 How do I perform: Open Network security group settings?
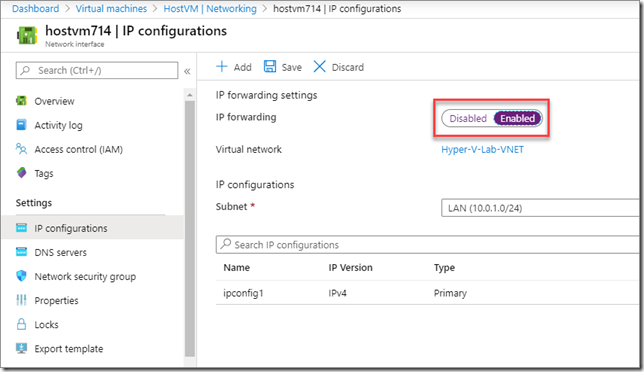[85, 276]
